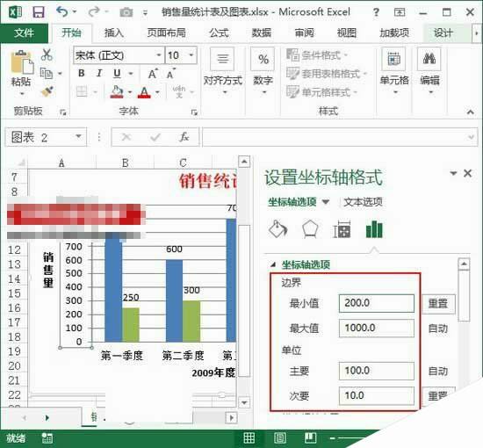Click the Fill Color paint bucket icon
The image size is (483, 448).
click(117, 92)
